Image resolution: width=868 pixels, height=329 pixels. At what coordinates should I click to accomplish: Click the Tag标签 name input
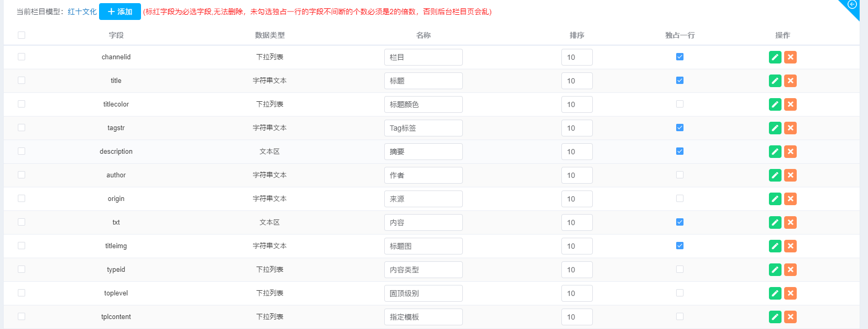pos(424,128)
